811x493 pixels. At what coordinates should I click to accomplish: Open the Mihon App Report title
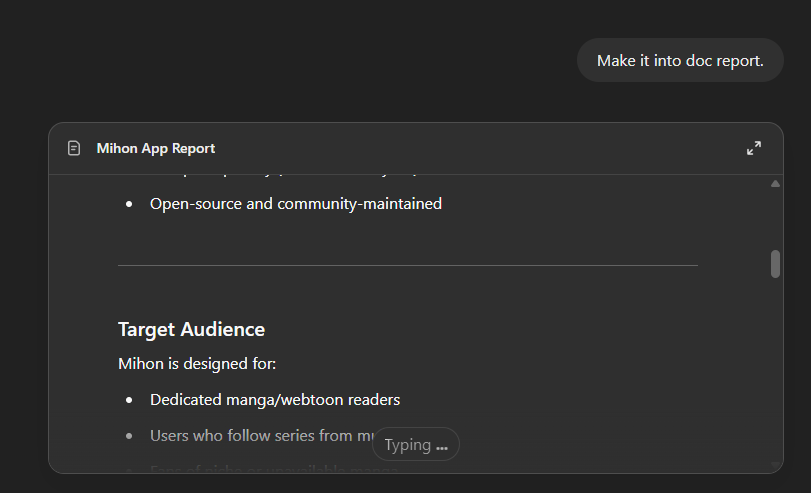(x=156, y=148)
